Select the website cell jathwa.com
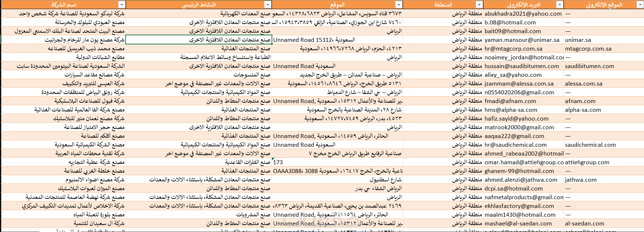 click(x=604, y=180)
